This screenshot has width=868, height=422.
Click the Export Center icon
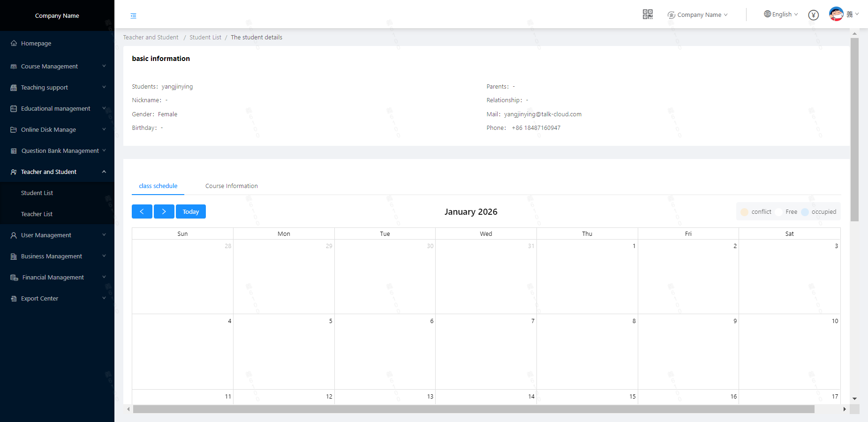tap(14, 299)
